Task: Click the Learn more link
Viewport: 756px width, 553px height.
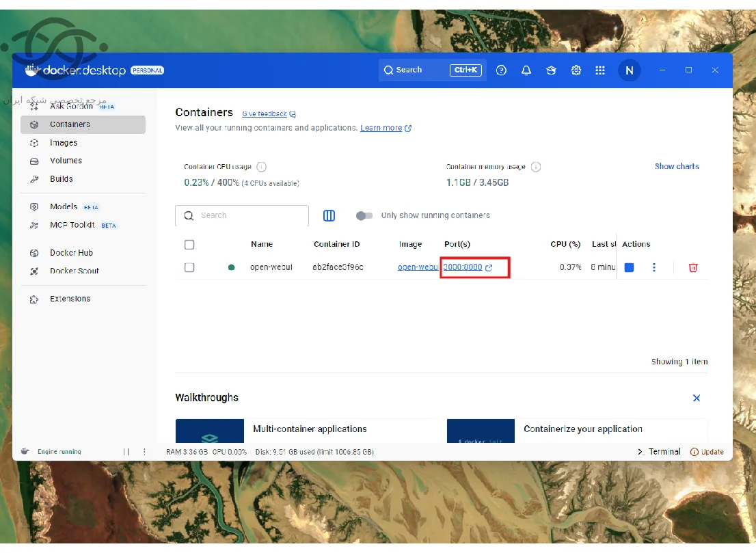Action: coord(386,128)
